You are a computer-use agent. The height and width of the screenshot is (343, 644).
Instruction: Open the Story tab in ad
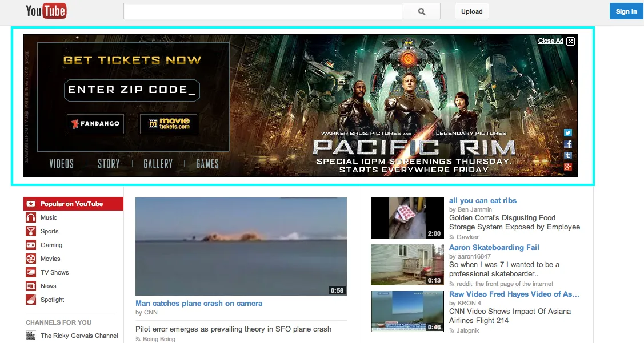point(109,164)
